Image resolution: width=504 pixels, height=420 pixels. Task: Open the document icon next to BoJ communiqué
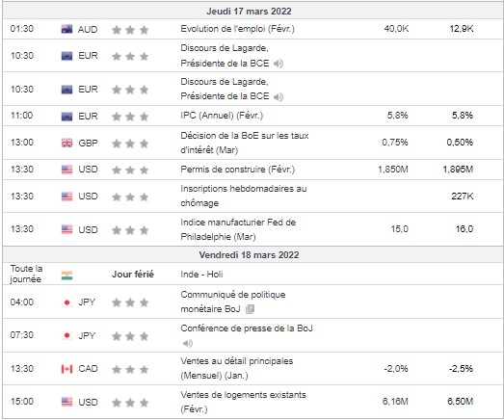tap(250, 309)
